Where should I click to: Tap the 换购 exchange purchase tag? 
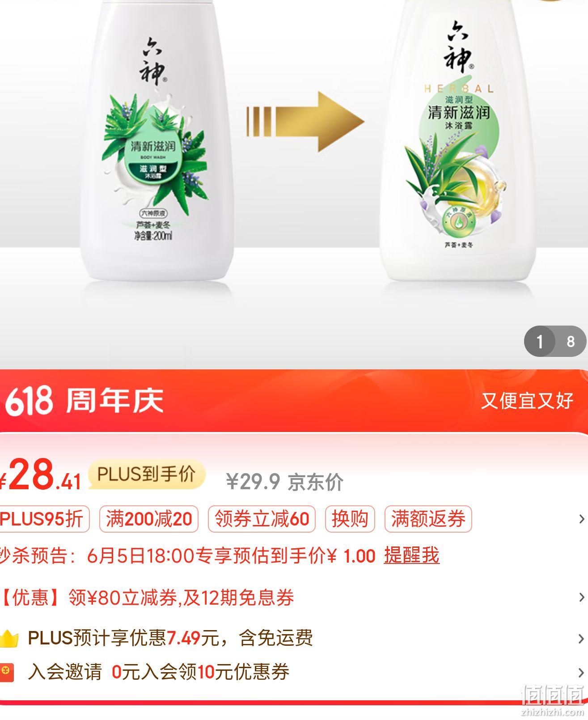point(350,519)
